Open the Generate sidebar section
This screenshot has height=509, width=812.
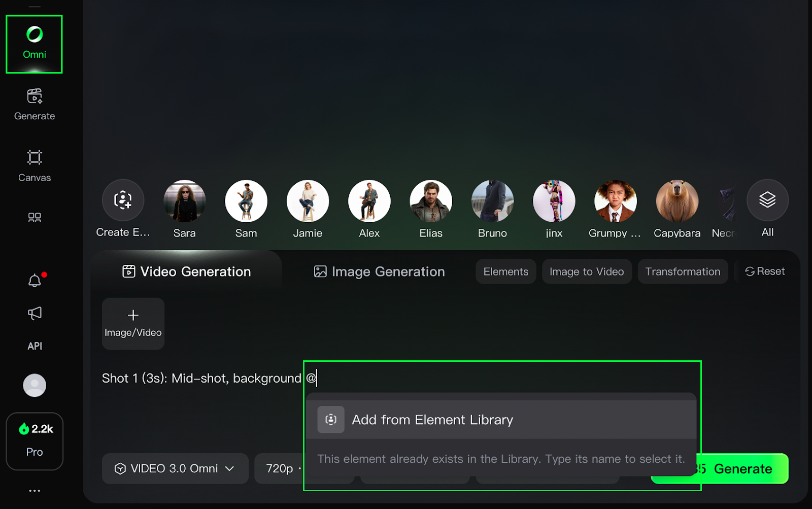coord(34,105)
